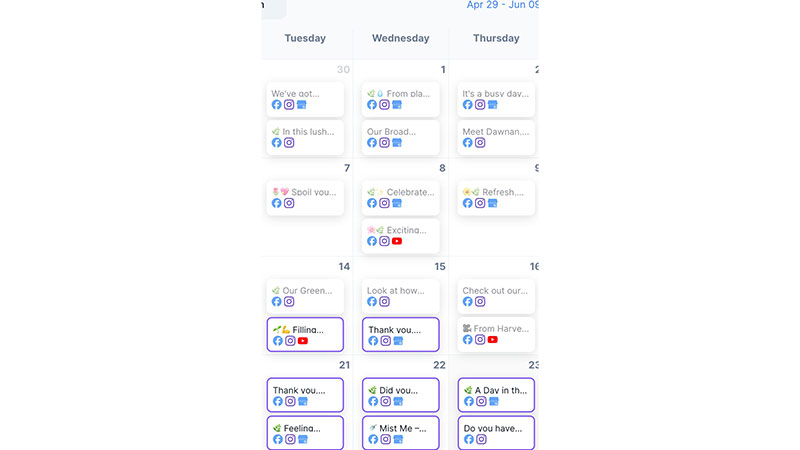Select day number 14 on the calendar
This screenshot has width=800, height=450.
pyautogui.click(x=344, y=266)
